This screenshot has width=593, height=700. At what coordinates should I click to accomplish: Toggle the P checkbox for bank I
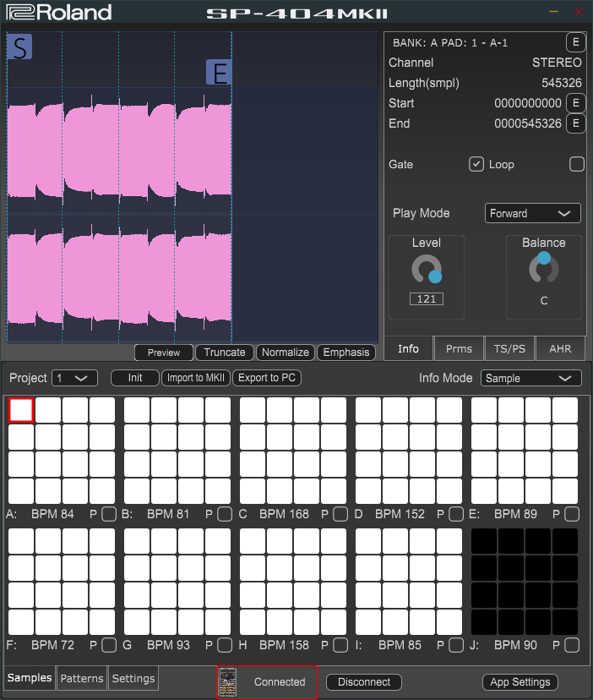tap(456, 645)
